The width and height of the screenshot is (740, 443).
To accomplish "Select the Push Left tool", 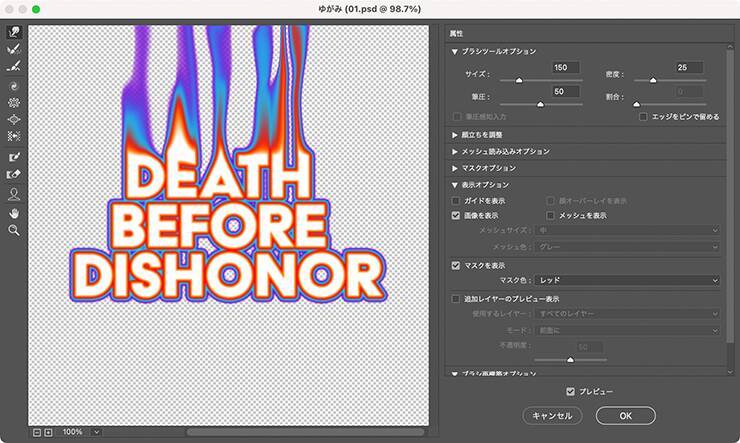I will coord(14,136).
